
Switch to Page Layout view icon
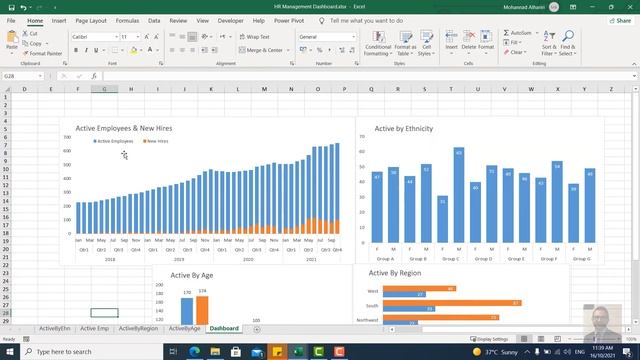coord(541,339)
